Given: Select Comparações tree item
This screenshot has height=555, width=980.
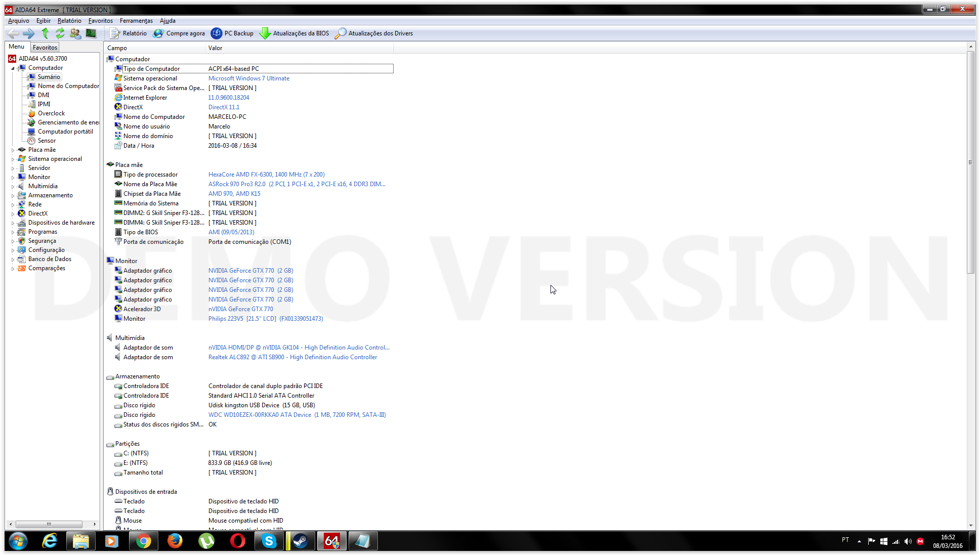Looking at the screenshot, I should click(47, 268).
